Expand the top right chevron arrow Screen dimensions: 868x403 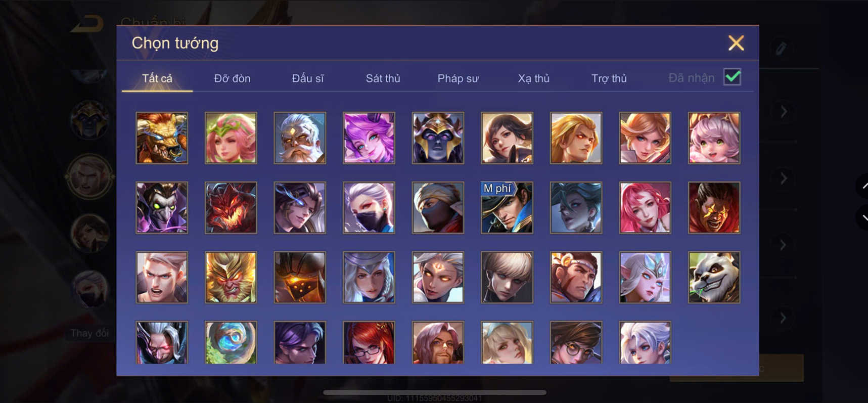783,112
